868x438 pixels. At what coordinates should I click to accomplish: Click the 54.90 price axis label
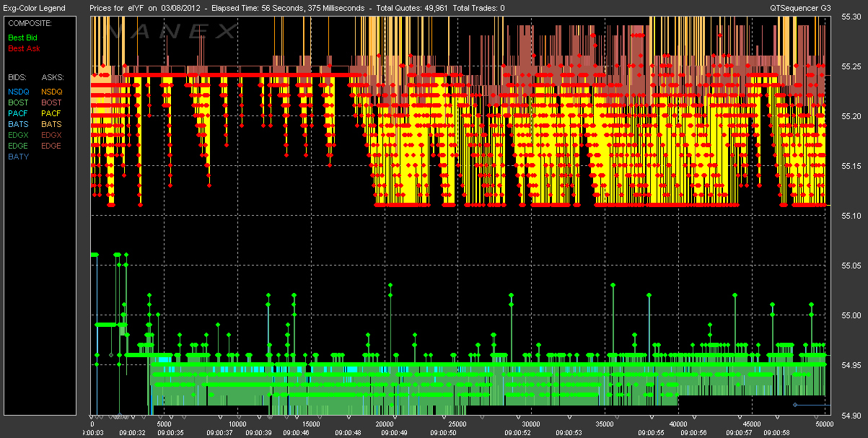coord(851,416)
